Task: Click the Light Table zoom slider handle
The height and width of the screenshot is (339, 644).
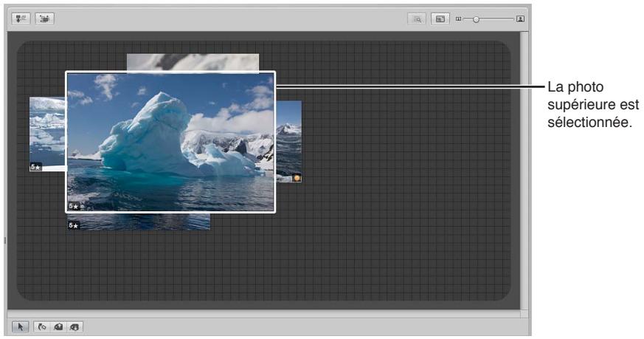Action: tap(476, 19)
